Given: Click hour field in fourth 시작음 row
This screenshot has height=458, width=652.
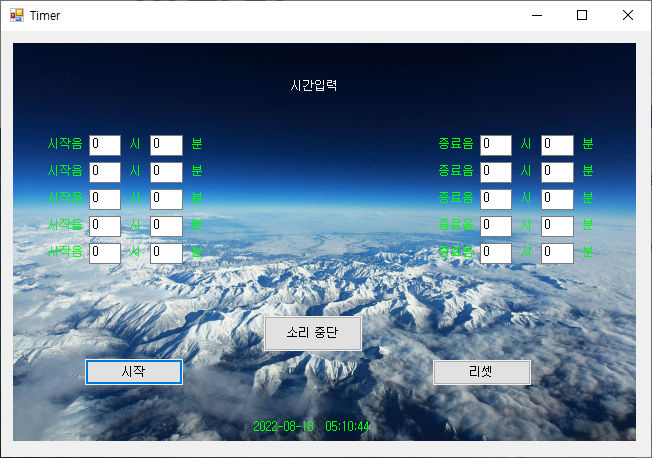Looking at the screenshot, I should click(105, 226).
